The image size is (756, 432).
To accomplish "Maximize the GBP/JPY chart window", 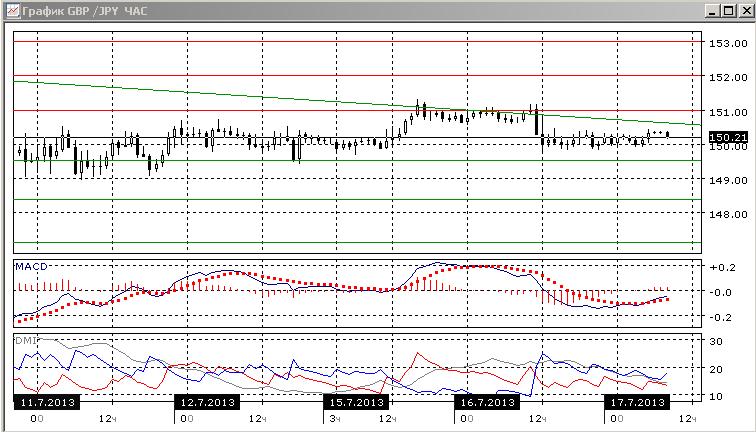I will 728,11.
